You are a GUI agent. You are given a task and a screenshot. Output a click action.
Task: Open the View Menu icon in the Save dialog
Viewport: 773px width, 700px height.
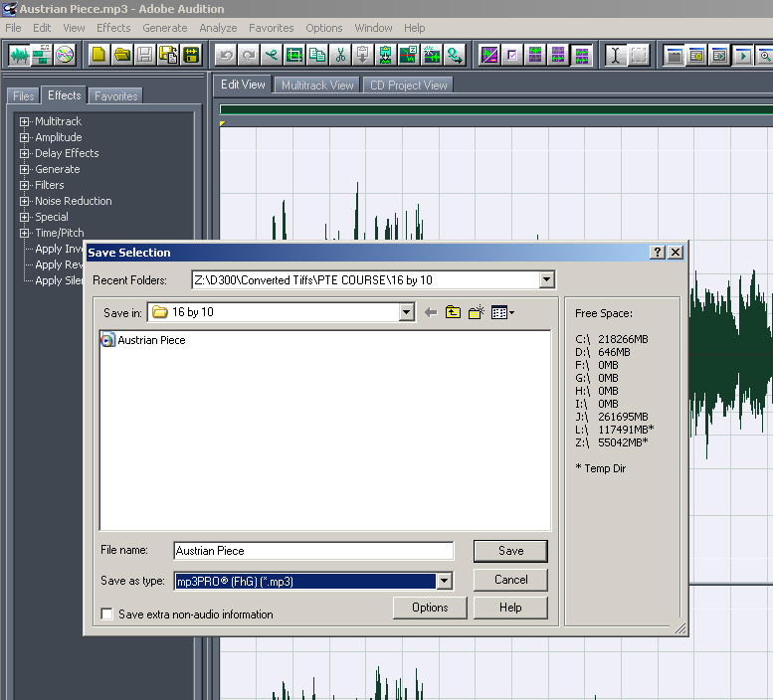tap(502, 312)
